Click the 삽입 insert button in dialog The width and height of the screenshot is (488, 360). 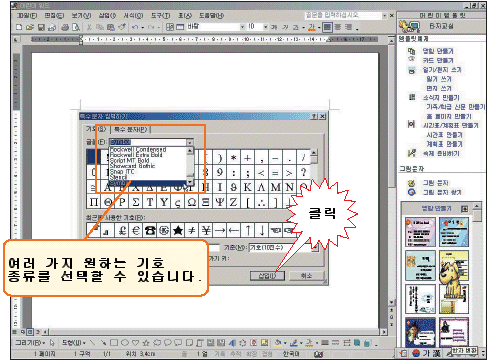pos(268,276)
